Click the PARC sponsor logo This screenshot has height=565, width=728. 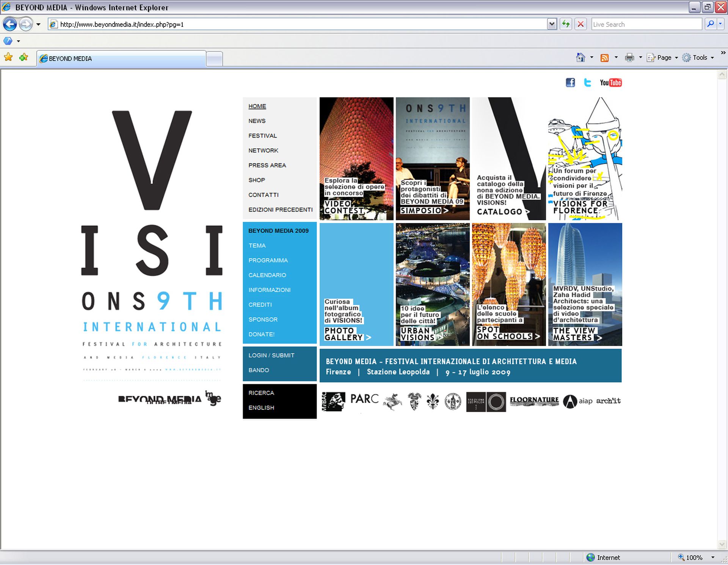(364, 399)
